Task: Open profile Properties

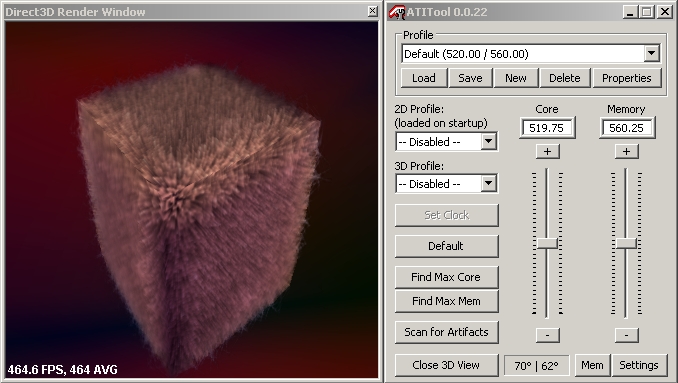Action: click(627, 78)
